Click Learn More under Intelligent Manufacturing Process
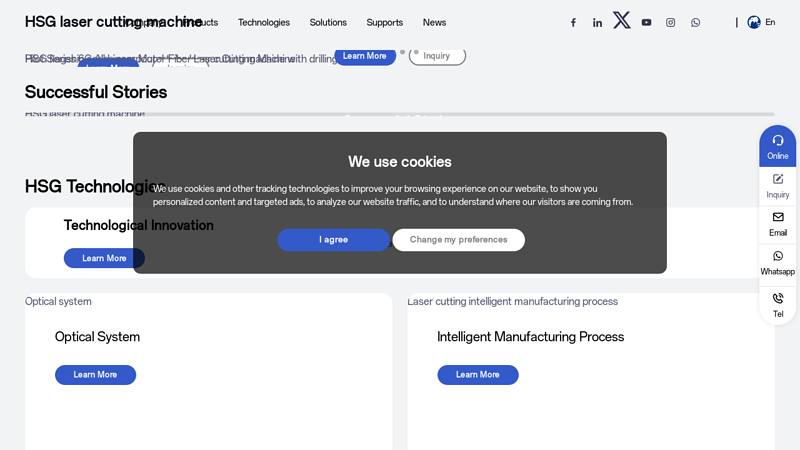 coord(478,375)
